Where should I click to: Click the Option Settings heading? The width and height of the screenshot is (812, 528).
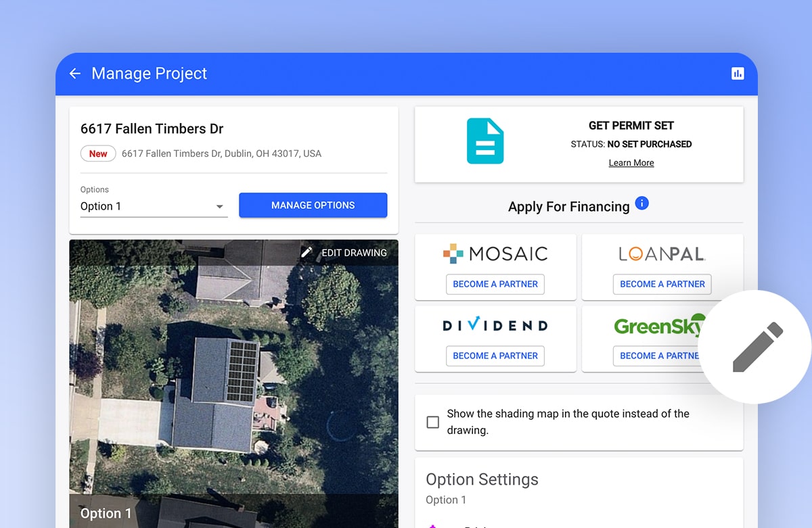coord(482,479)
